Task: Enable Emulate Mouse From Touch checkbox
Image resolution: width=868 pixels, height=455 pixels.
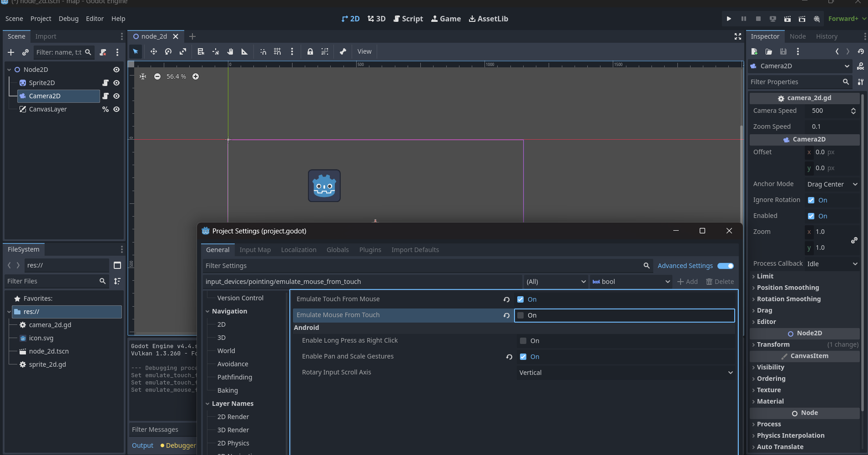Action: click(x=521, y=315)
